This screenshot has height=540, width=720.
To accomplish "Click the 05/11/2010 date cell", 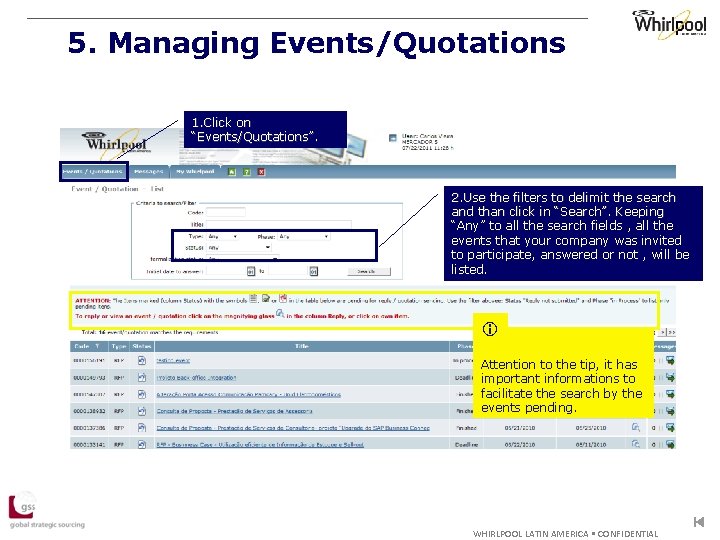I will click(x=591, y=444).
